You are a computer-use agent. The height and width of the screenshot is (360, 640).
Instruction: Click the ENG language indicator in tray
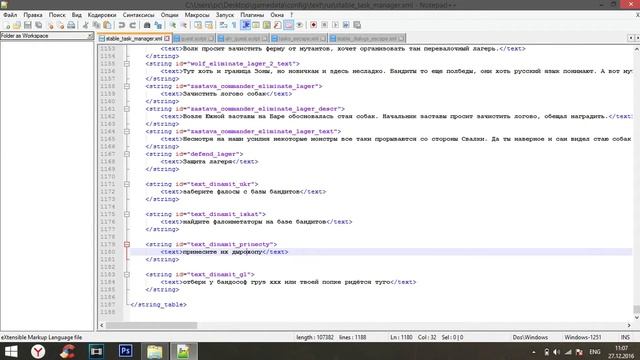click(x=595, y=352)
